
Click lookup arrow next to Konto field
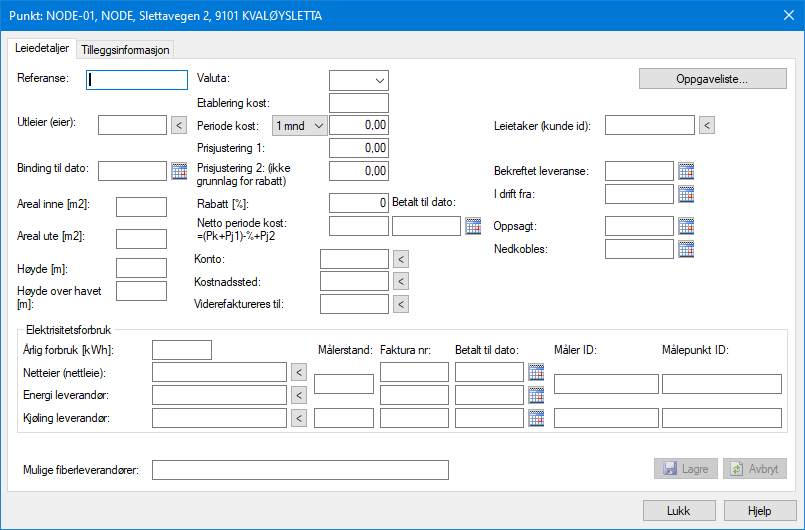(401, 259)
